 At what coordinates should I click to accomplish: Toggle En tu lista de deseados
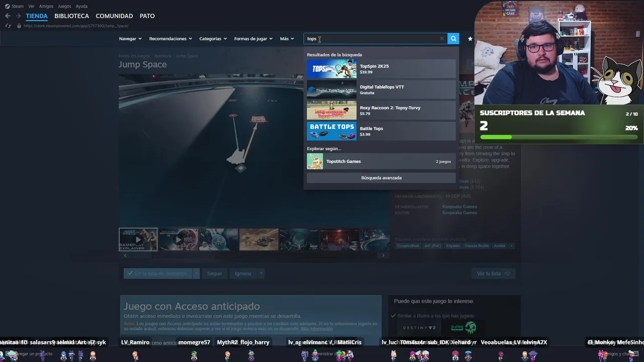(x=158, y=274)
